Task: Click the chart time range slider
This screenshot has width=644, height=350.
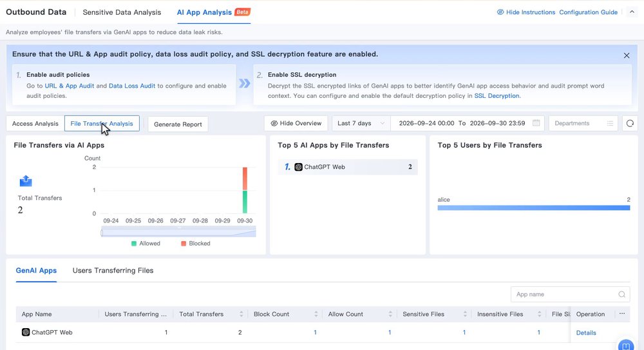Action: pyautogui.click(x=178, y=232)
